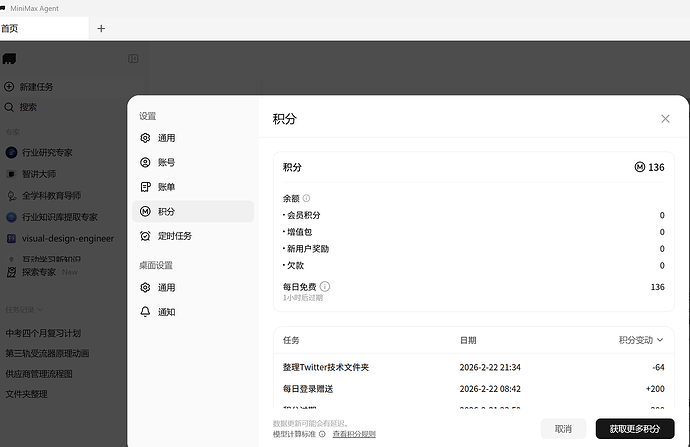
Task: Click the date 2026-2-22 08:42
Action: (x=490, y=389)
